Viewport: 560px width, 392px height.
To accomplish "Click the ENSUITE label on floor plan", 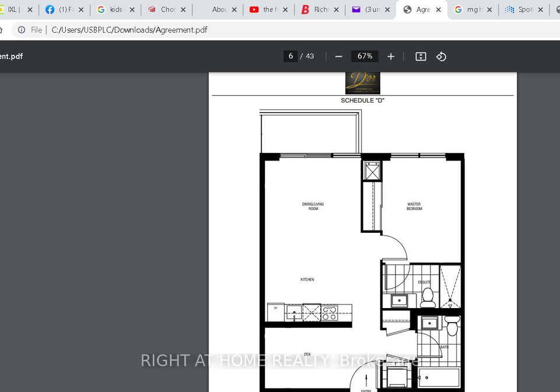I will 424,282.
